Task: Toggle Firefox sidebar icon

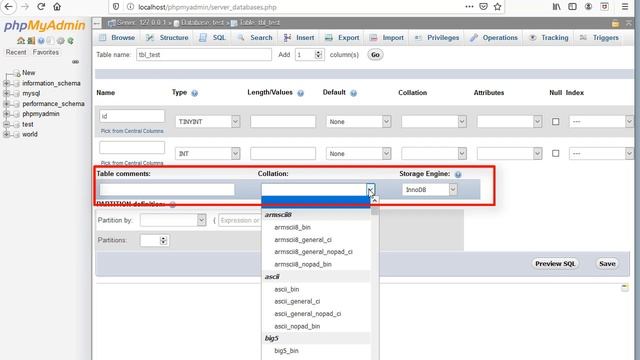Action: [572, 7]
